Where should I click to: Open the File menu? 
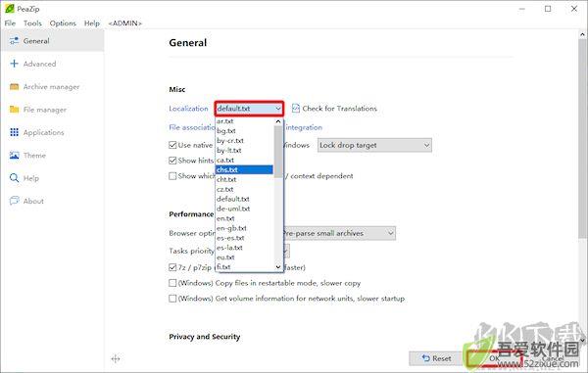10,23
